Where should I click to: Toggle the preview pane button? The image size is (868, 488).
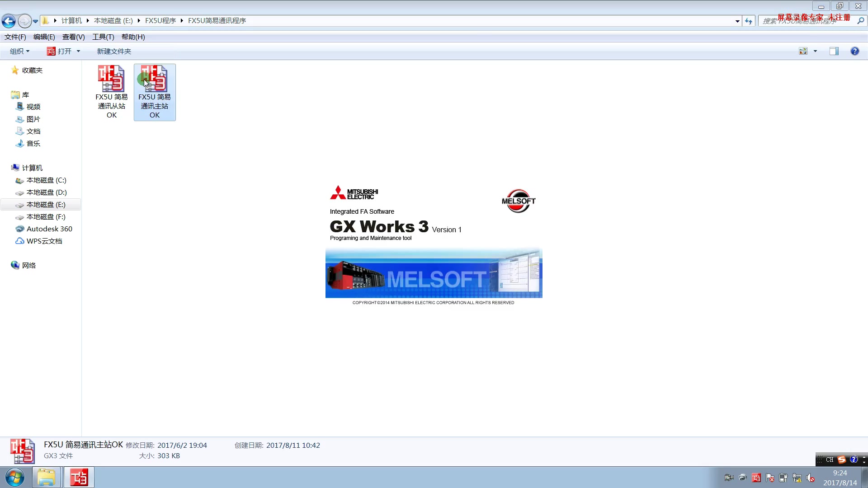834,51
